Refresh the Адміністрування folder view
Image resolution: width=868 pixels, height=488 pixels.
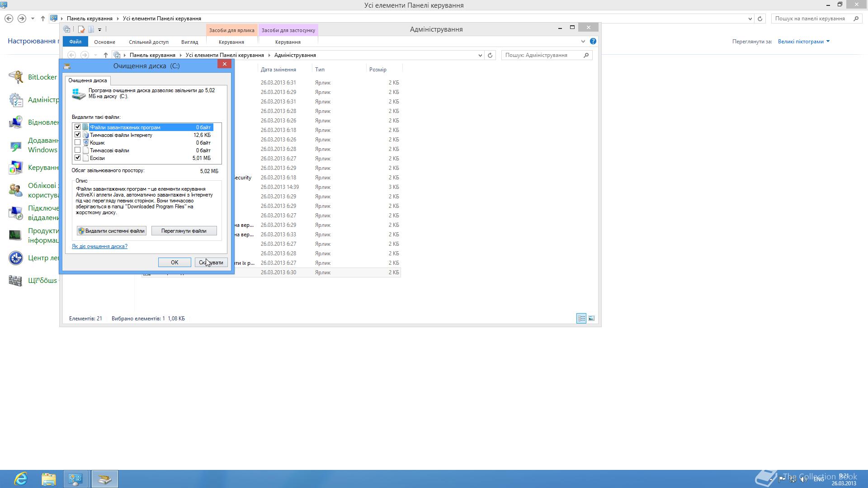pyautogui.click(x=490, y=55)
